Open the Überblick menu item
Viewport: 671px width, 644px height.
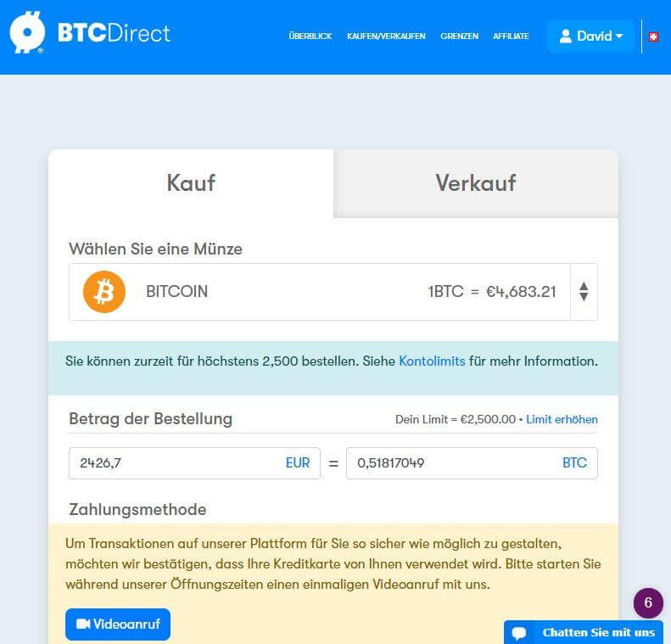310,36
